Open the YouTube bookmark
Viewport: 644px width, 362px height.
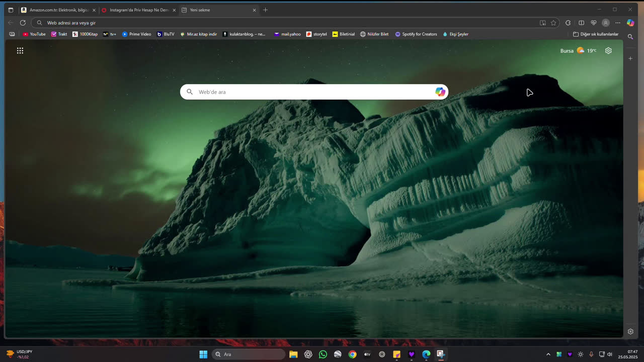(34, 34)
